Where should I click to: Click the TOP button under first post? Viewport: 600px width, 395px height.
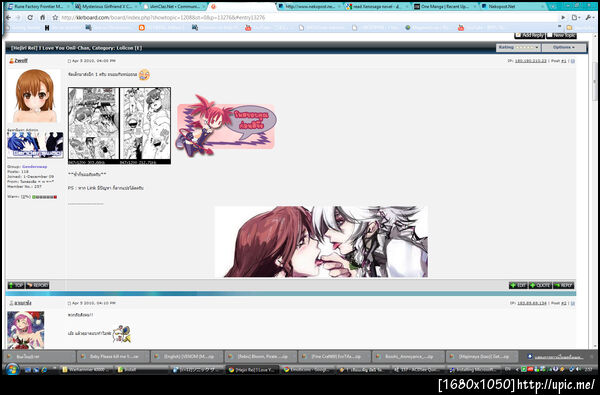coord(16,285)
